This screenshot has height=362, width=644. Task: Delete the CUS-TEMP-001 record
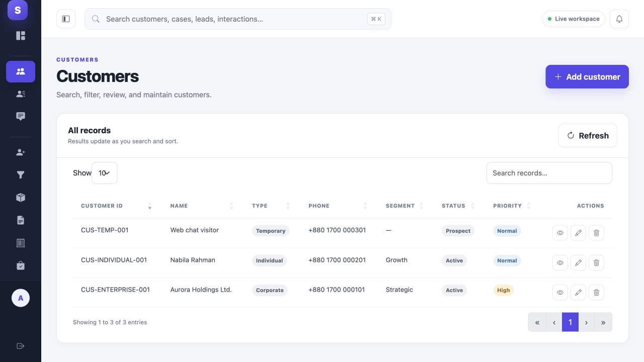tap(596, 233)
